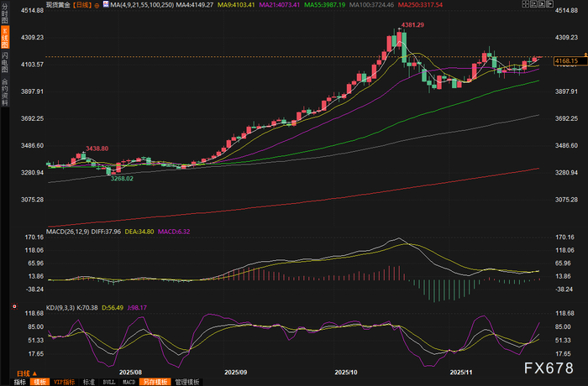
Task: Toggle the 模板 template button
Action: pyautogui.click(x=39, y=382)
